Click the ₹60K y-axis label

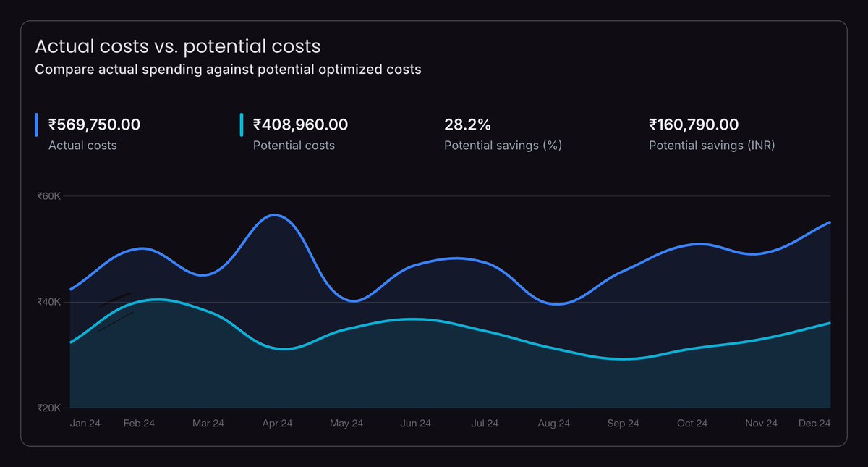click(49, 196)
